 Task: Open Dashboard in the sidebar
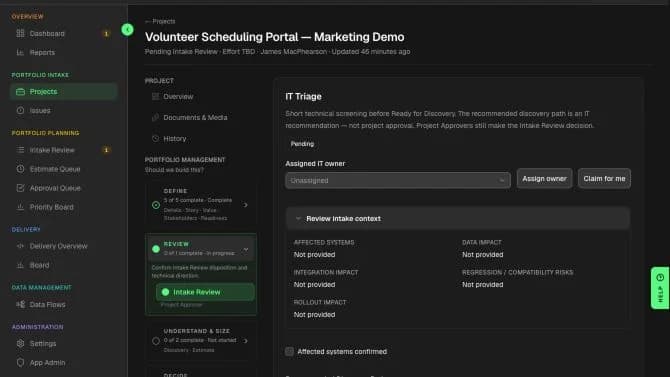(x=63, y=33)
